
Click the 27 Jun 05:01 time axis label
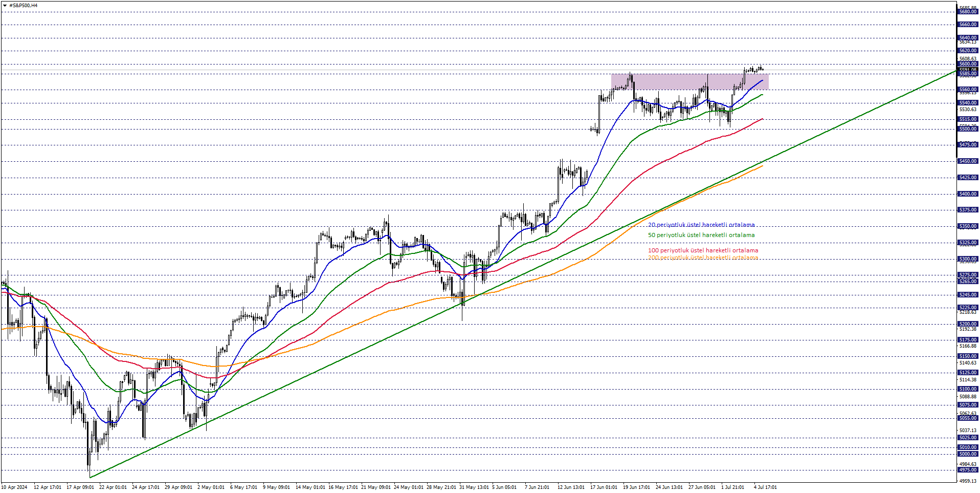coord(702,487)
